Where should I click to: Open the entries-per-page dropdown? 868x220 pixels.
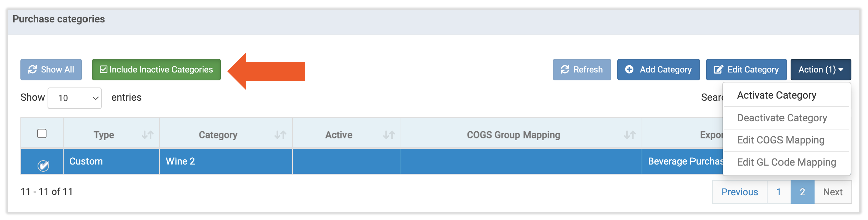pyautogui.click(x=74, y=98)
